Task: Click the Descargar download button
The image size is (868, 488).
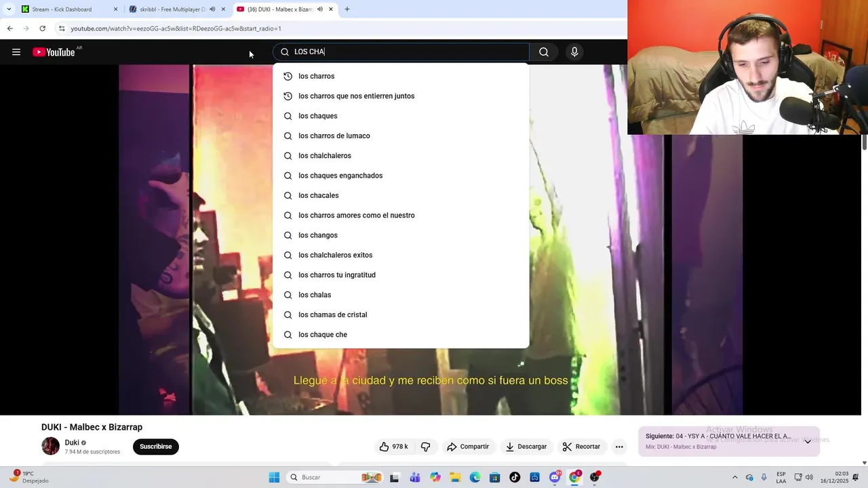Action: pyautogui.click(x=526, y=447)
